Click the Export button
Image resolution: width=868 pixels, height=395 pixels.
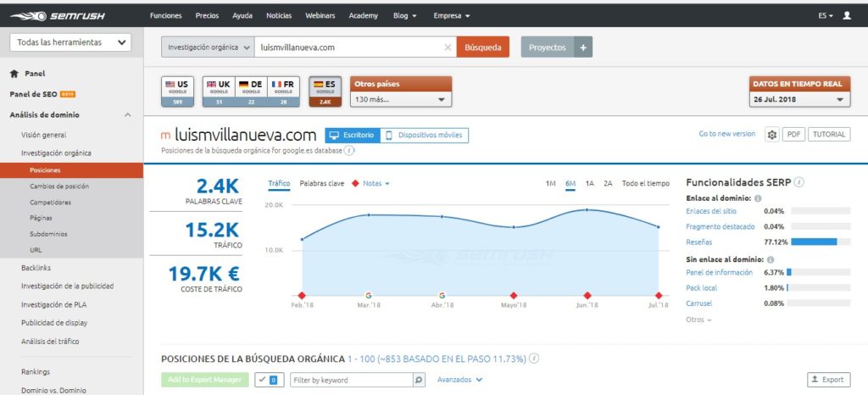click(828, 380)
